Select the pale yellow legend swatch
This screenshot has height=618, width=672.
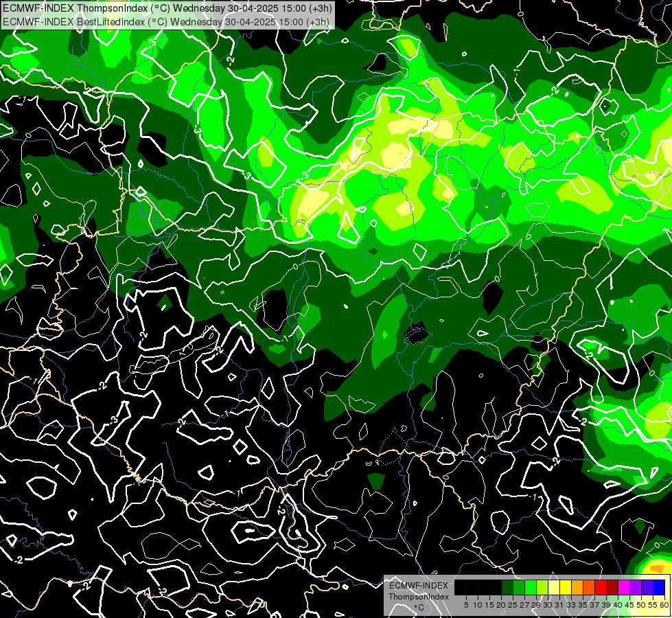tap(554, 587)
